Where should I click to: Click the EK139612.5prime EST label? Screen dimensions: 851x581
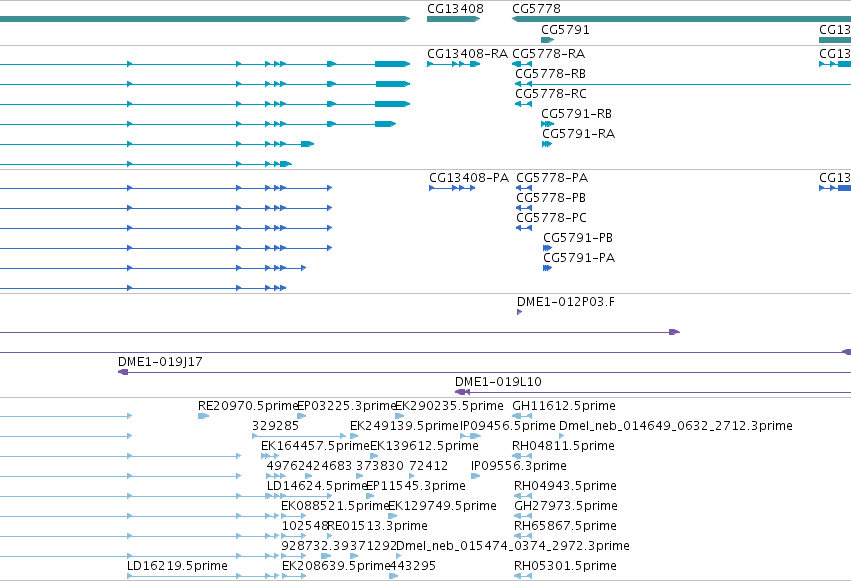coord(424,446)
